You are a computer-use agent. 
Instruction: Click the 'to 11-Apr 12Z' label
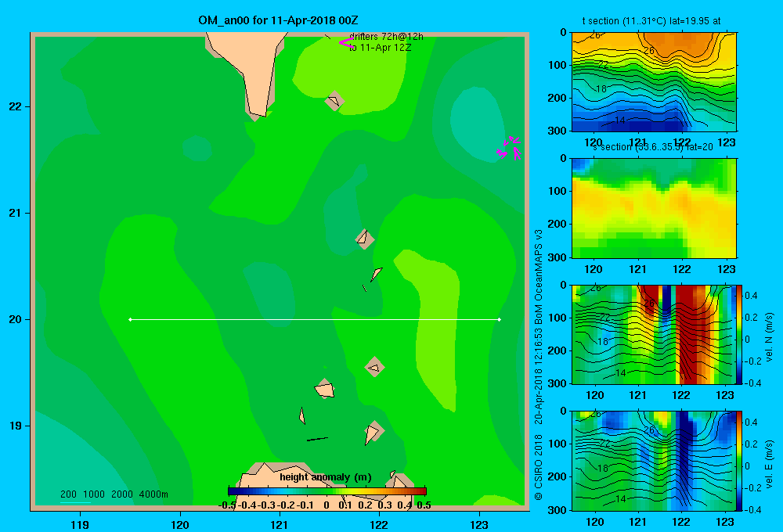380,48
